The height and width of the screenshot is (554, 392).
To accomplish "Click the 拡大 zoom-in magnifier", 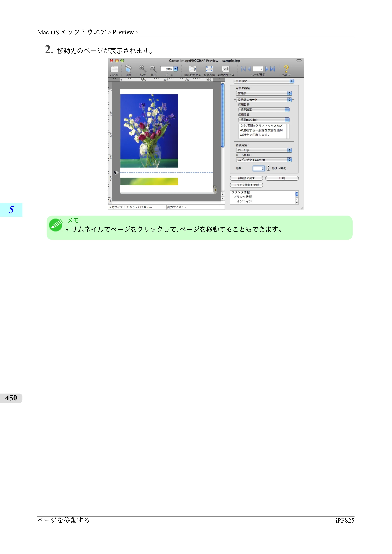I will pos(142,69).
